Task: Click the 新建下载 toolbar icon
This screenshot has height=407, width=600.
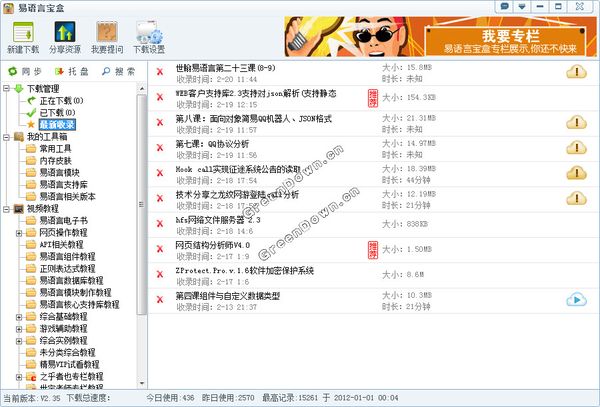Action: click(x=23, y=37)
